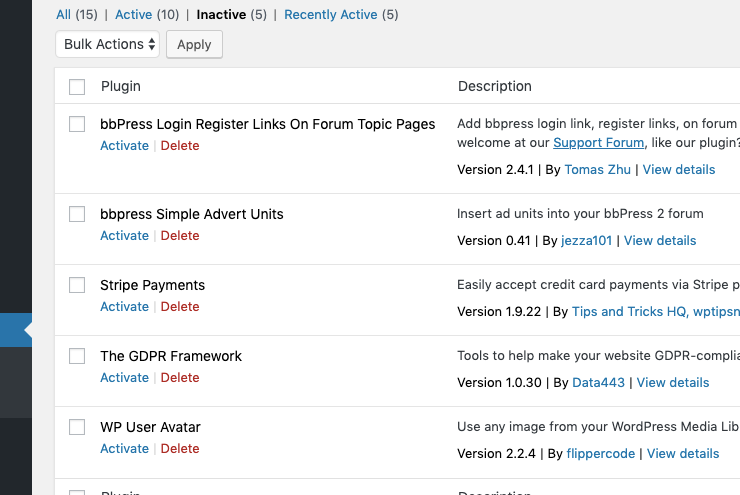Open the Bulk Actions dropdown

(x=108, y=44)
